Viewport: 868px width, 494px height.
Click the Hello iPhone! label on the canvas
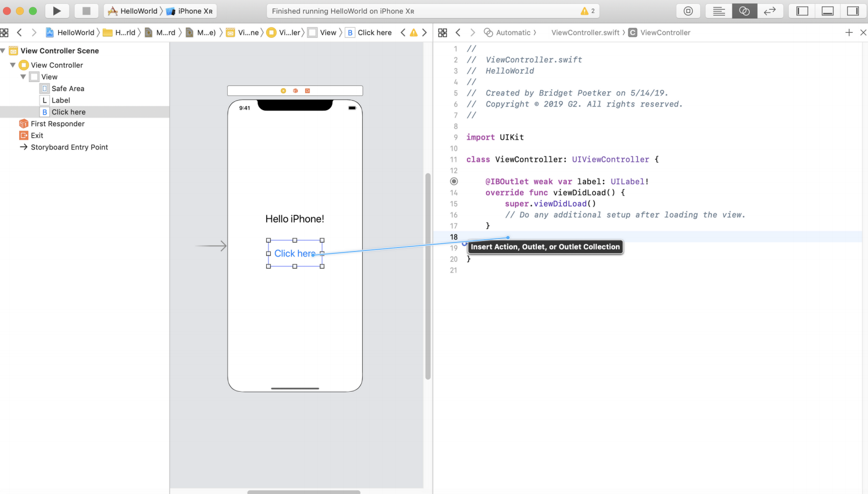[x=295, y=219]
